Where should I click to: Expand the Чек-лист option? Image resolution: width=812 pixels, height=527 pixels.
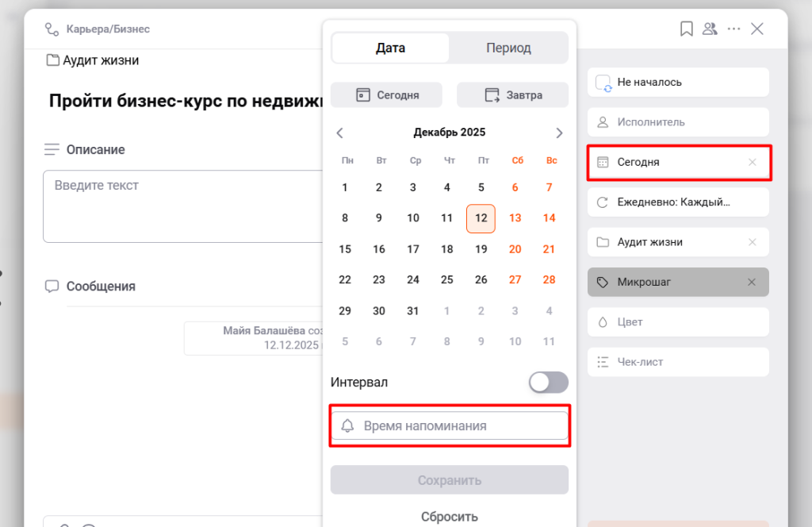coord(678,362)
